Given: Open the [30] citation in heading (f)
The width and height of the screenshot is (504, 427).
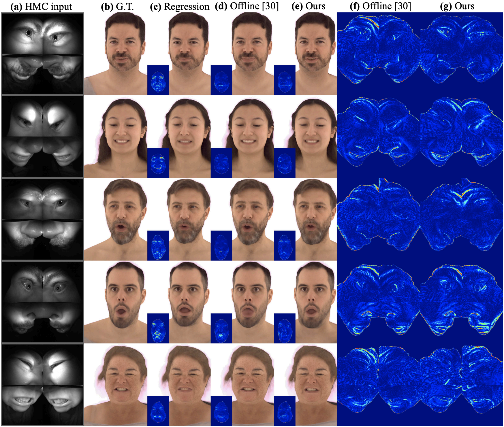Looking at the screenshot, I should pos(403,6).
